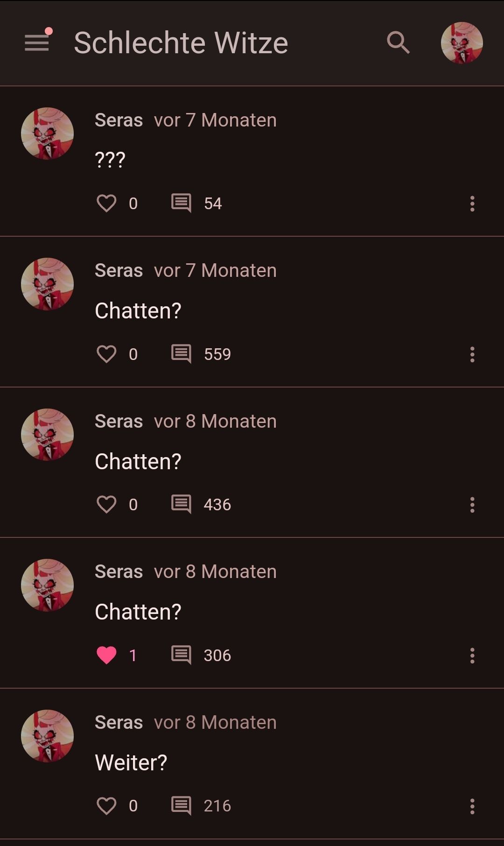Open comments on the 'Weiter?' post

coord(181,806)
